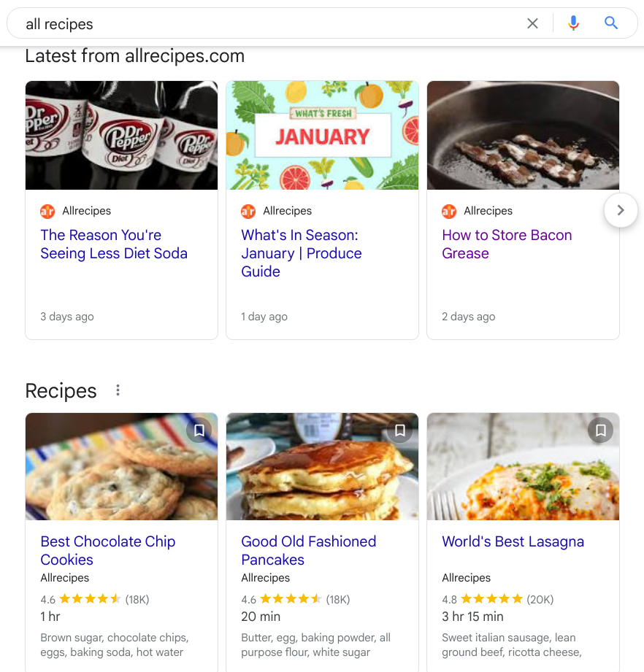
Task: Bookmark the Good Old Fashioned Pancakes recipe
Action: click(399, 430)
